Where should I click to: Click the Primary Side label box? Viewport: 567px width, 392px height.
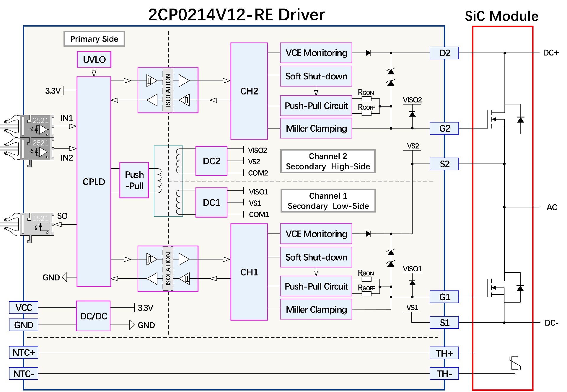coord(94,39)
